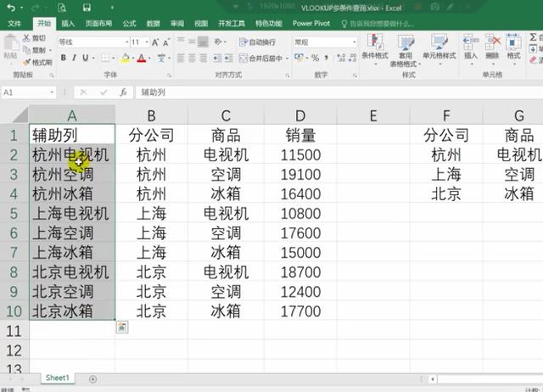Select row 5 header

(x=14, y=213)
